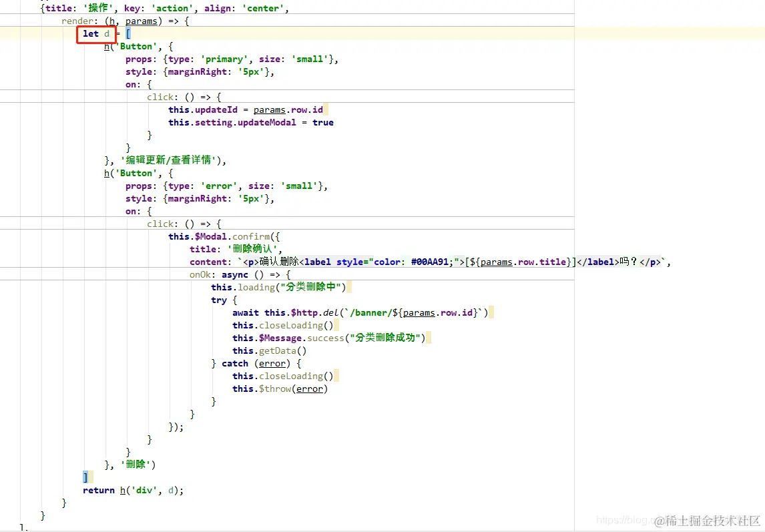765x532 pixels.
Task: Click the catch (error) clause
Action: click(256, 364)
